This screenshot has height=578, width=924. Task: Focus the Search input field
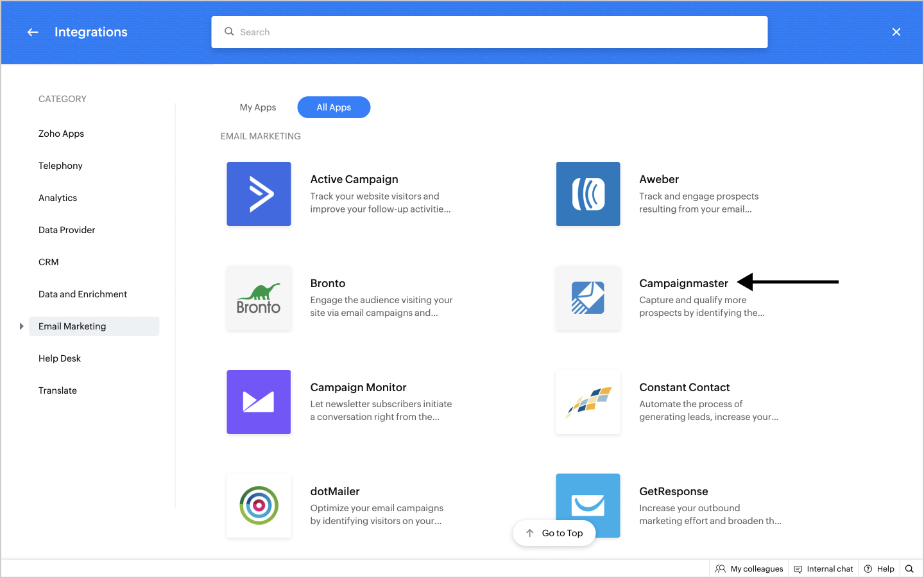[x=490, y=32]
